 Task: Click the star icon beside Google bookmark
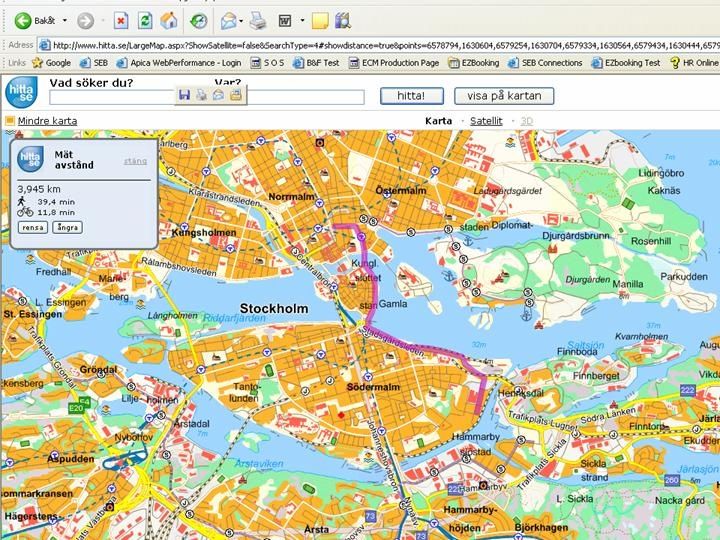click(37, 63)
